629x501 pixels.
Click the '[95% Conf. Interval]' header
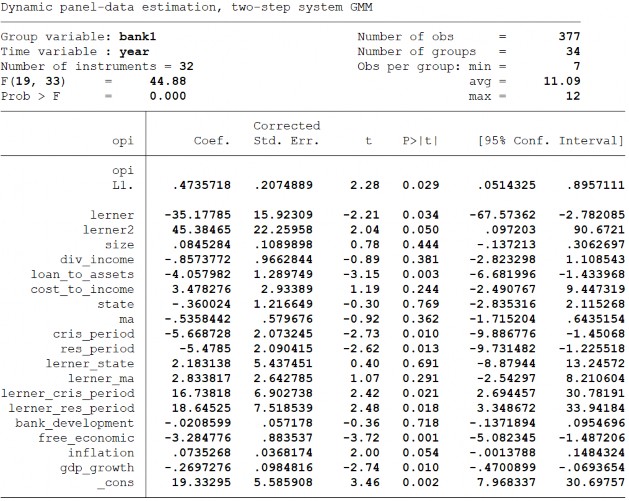[x=551, y=141]
